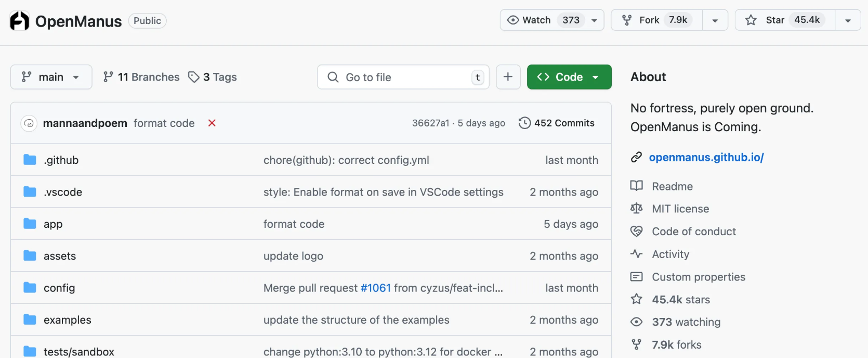Click the Code of conduct heart icon
Viewport: 868px width, 358px height.
[637, 232]
